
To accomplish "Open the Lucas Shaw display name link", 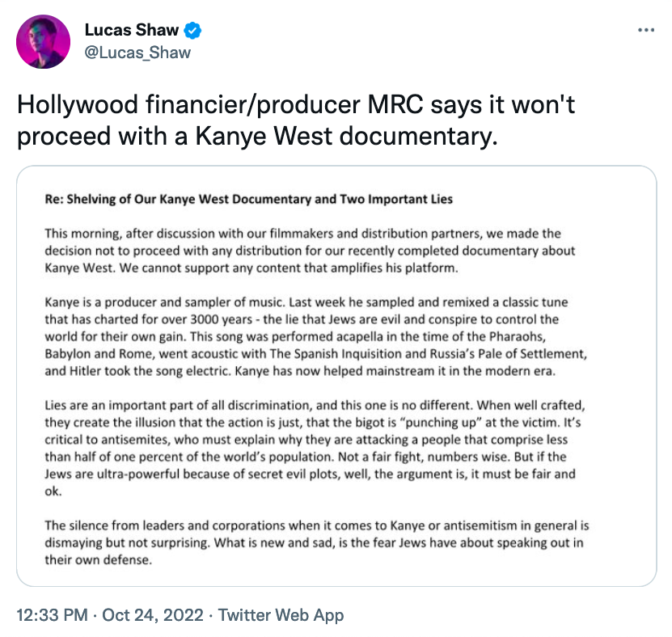I will click(x=132, y=32).
